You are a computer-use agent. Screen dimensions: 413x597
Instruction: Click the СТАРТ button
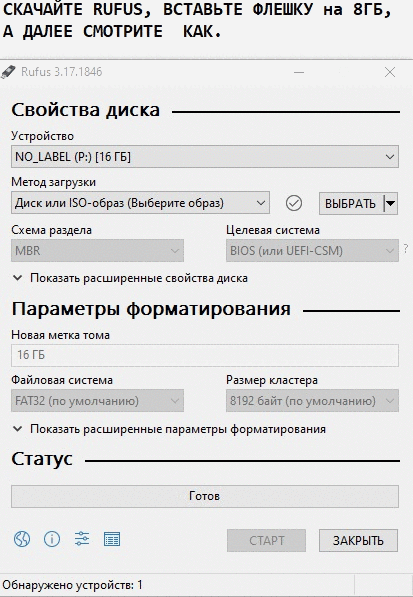click(266, 540)
